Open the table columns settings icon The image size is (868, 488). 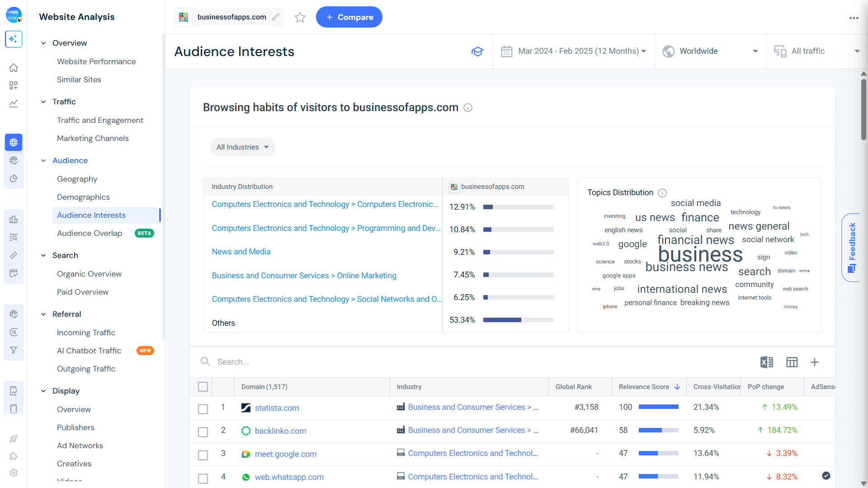792,362
